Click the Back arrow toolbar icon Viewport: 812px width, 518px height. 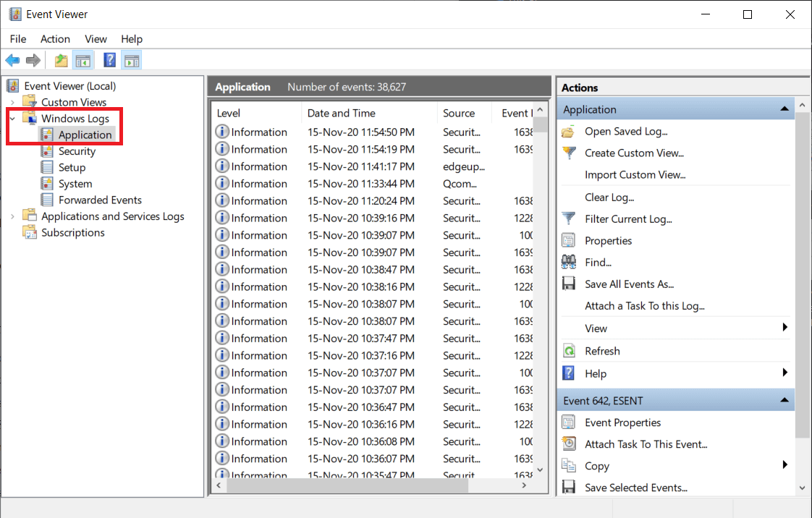(12, 61)
